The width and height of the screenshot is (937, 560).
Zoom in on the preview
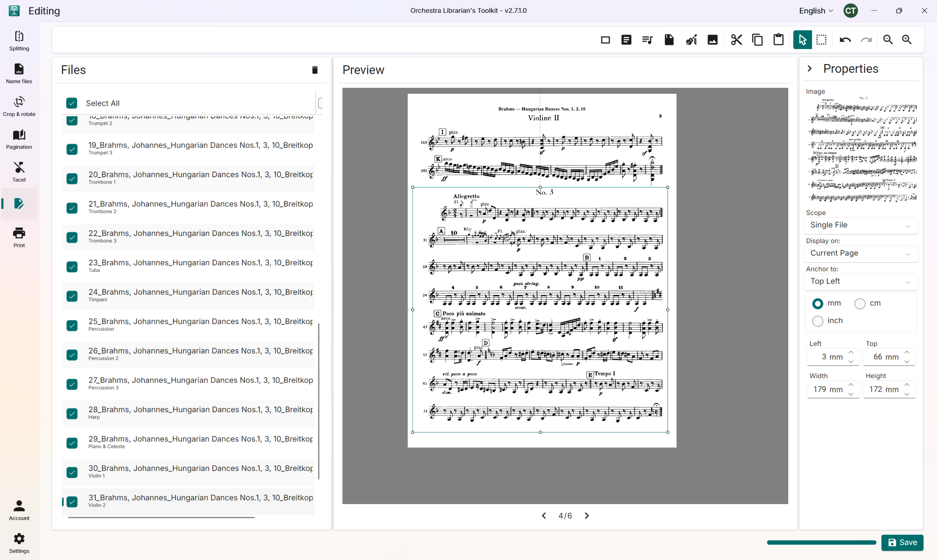907,40
